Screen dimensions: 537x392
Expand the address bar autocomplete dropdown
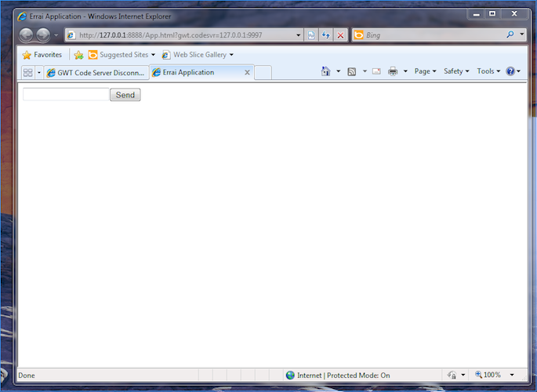click(299, 35)
